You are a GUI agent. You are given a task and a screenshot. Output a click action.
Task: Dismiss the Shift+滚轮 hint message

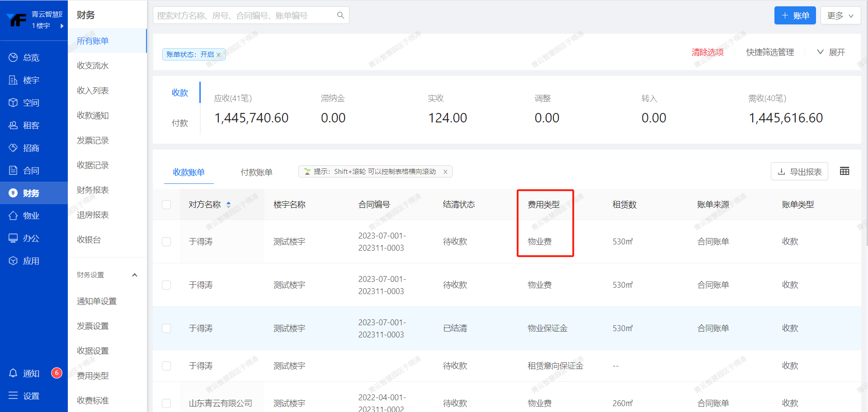[x=445, y=172]
